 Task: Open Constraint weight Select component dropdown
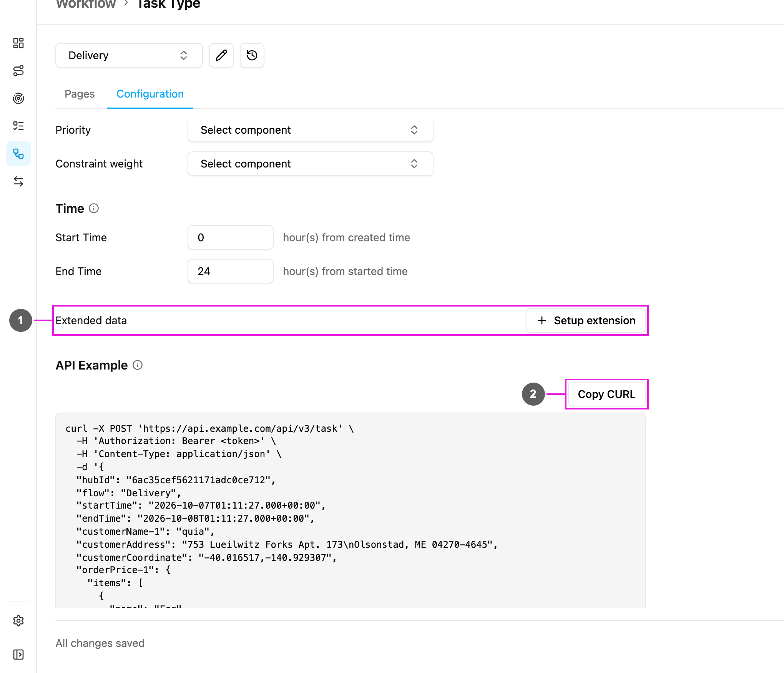[311, 164]
